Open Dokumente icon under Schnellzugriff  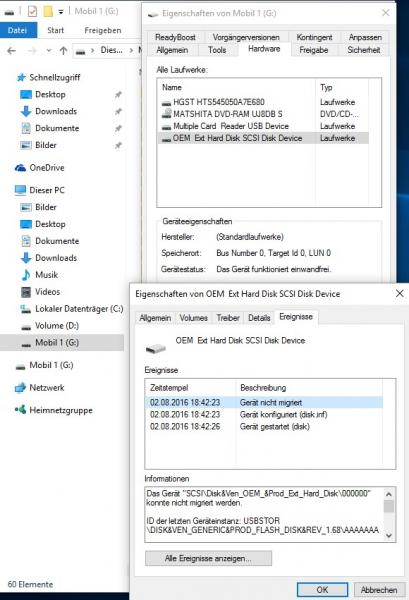click(26, 128)
